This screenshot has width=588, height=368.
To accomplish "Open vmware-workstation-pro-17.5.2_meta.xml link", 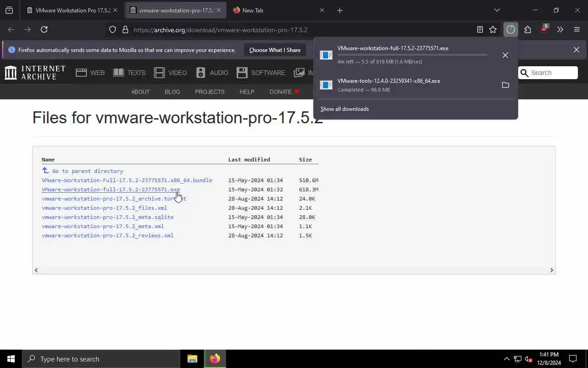I will pos(102,226).
